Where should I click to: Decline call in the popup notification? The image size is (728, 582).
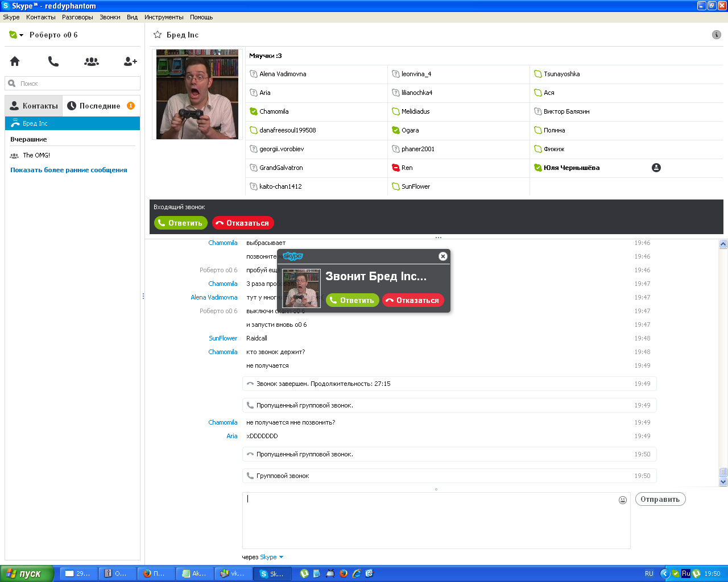click(413, 300)
